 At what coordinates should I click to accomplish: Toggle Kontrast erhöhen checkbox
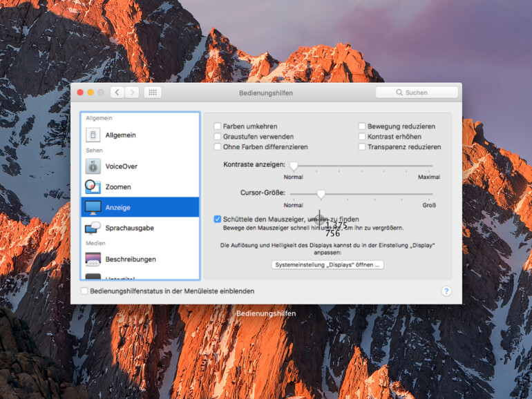point(362,137)
